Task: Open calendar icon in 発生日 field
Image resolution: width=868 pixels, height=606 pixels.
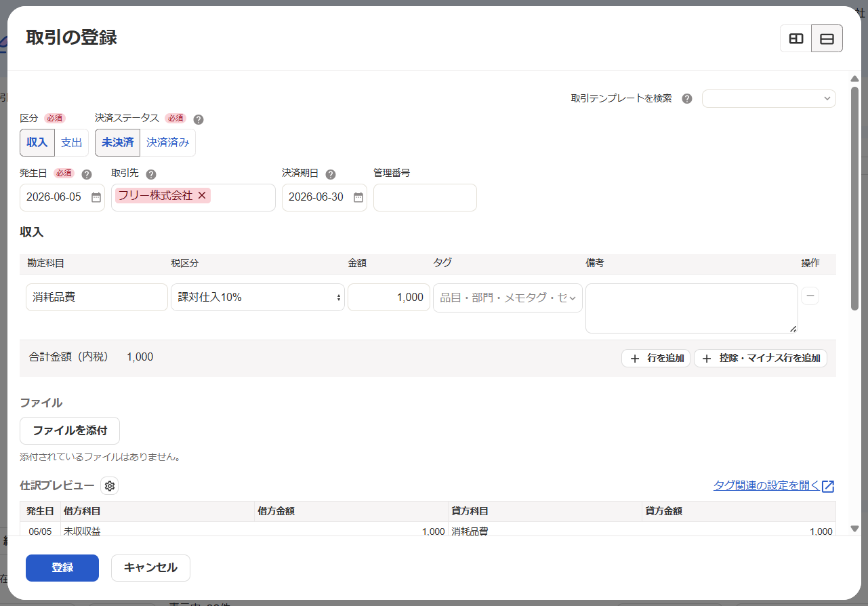Action: tap(96, 197)
